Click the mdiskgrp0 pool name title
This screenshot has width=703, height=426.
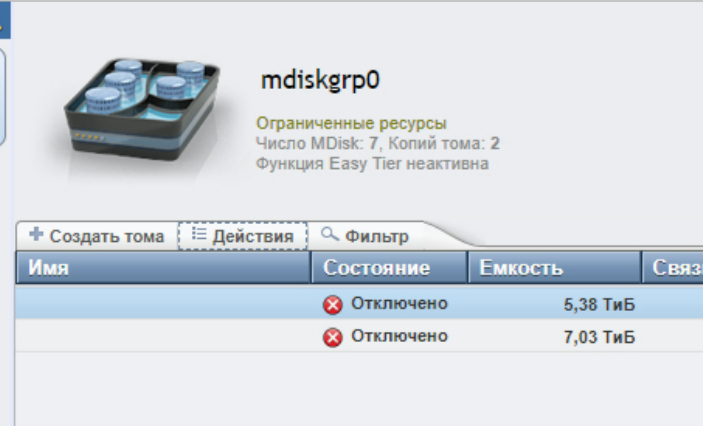pos(320,81)
